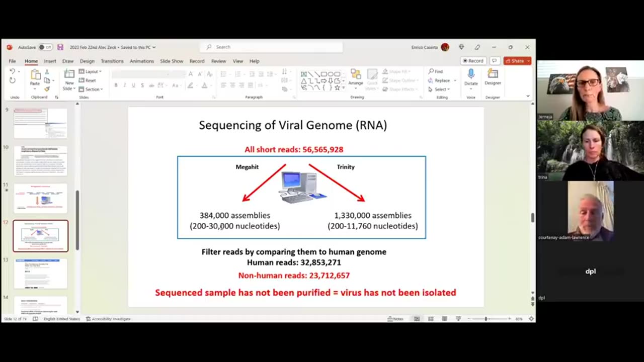Select the Rectangle shape in shapes gallery
The width and height of the screenshot is (644, 362).
(324, 74)
